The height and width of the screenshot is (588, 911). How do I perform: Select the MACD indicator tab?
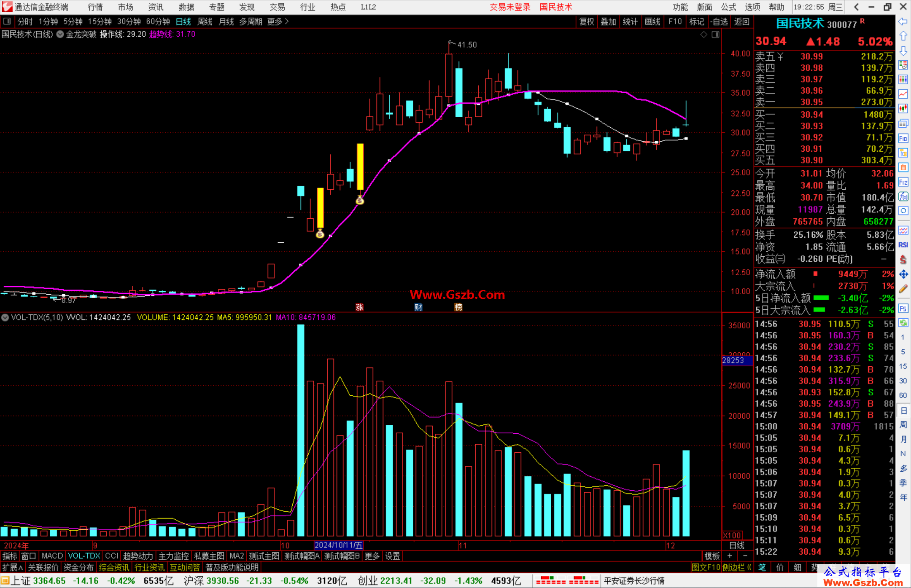tap(52, 556)
